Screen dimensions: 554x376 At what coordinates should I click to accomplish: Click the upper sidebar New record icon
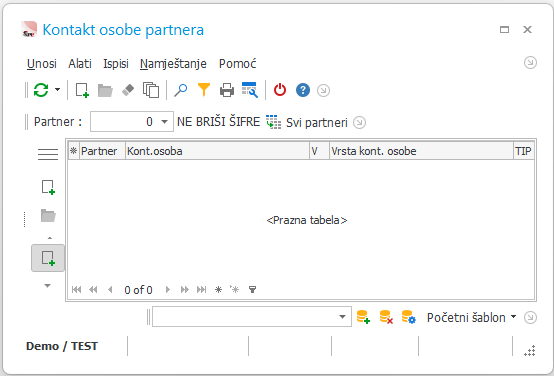coord(48,187)
